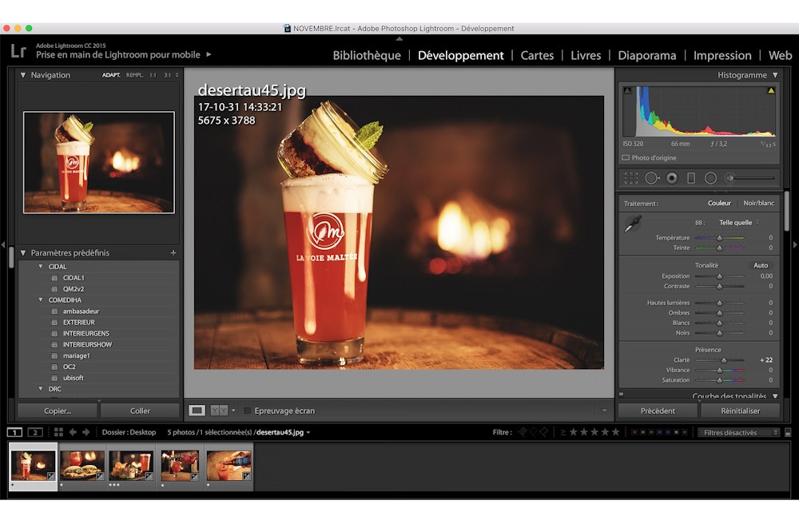Image resolution: width=799 pixels, height=532 pixels.
Task: Select the Crop Overlay tool
Action: click(631, 178)
